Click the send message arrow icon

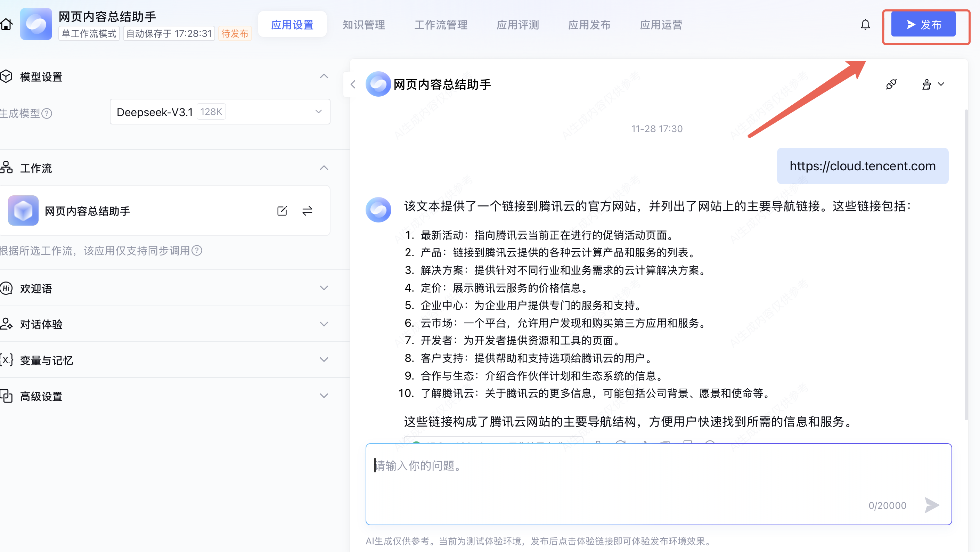932,505
